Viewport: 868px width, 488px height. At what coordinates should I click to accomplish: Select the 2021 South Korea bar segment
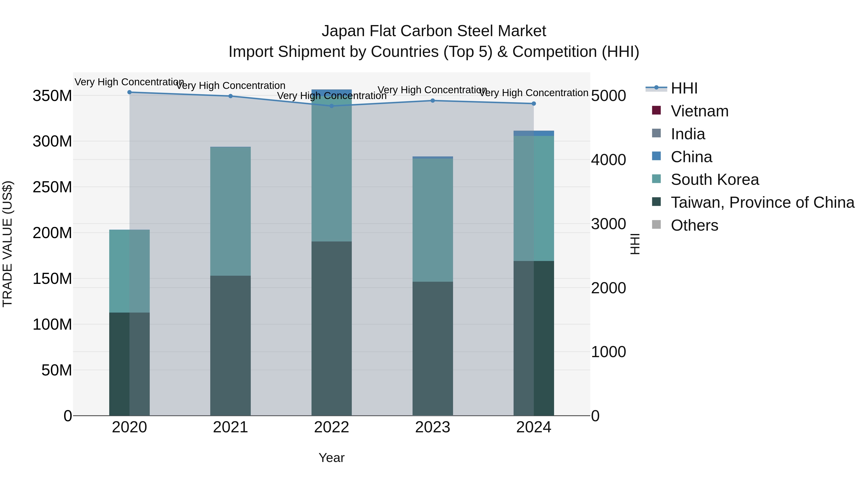tap(231, 211)
